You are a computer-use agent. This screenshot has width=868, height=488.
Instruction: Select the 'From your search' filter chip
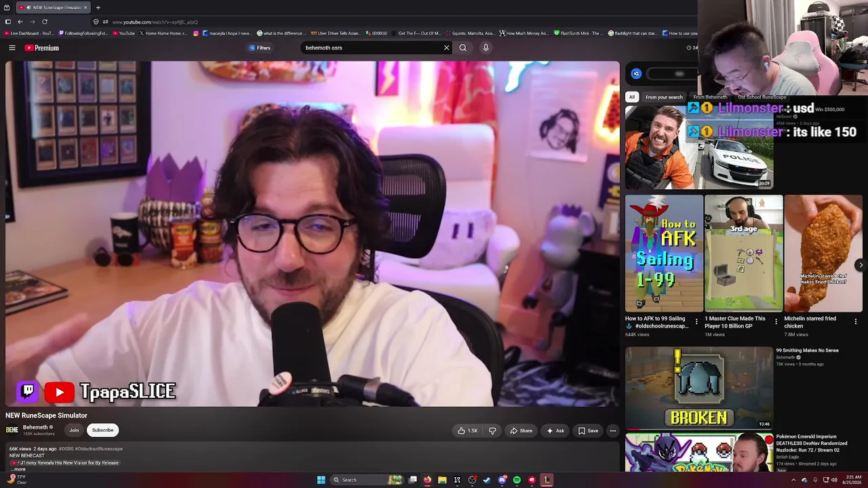coord(664,97)
